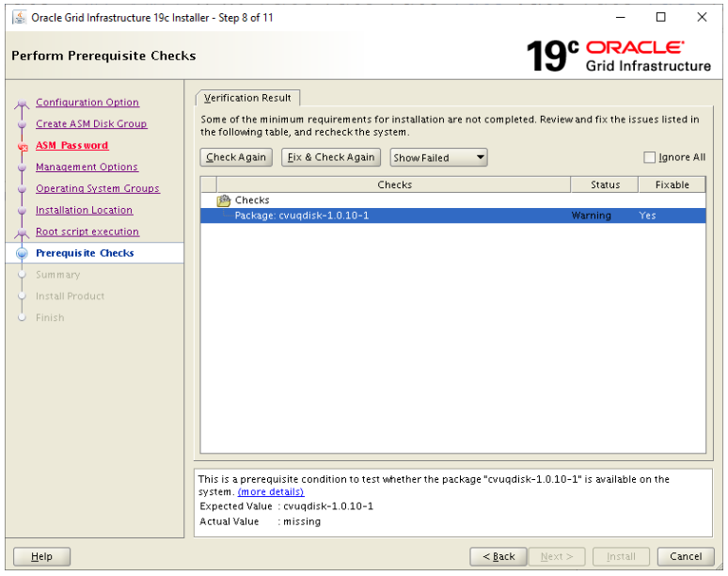The image size is (728, 576).
Task: Open the Management Options step
Action: click(x=87, y=167)
